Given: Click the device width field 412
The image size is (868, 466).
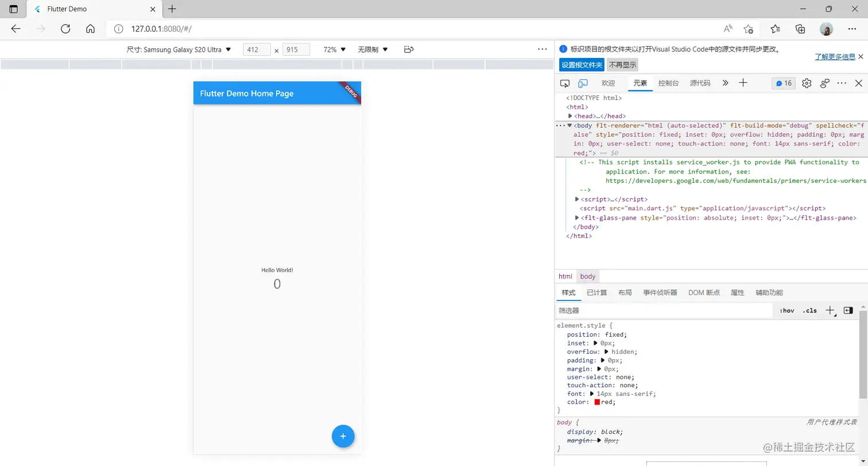Looking at the screenshot, I should 257,49.
